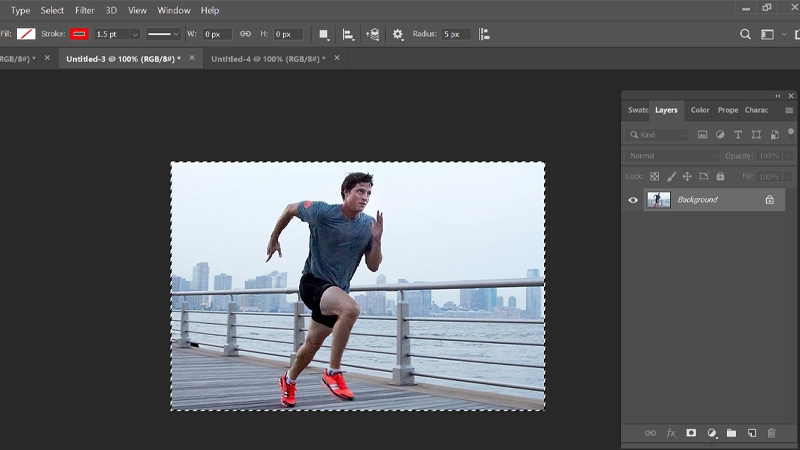800x450 pixels.
Task: Expand the Opacity slider dropdown
Action: tap(788, 156)
